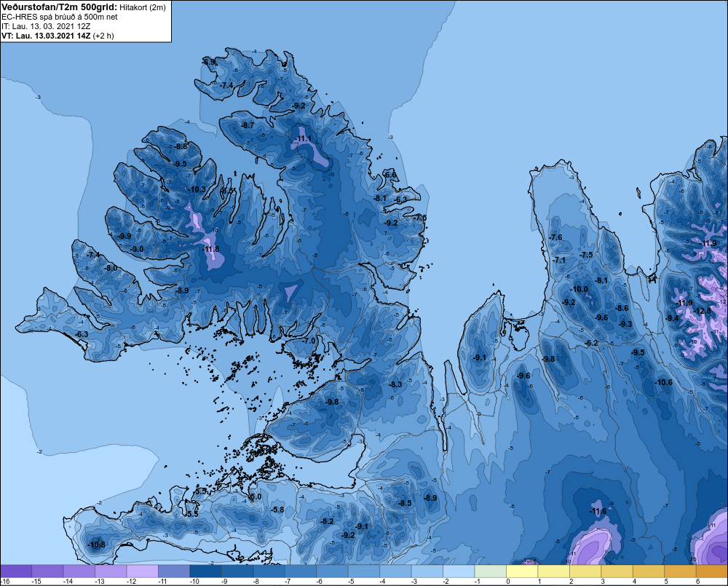Click the legend swatch labeled 3
Screen dimensions: 728x586
[617, 571]
